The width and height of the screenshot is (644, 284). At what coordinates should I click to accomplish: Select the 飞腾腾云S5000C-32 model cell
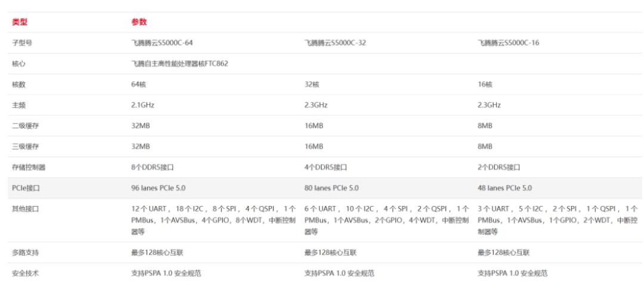[335, 43]
